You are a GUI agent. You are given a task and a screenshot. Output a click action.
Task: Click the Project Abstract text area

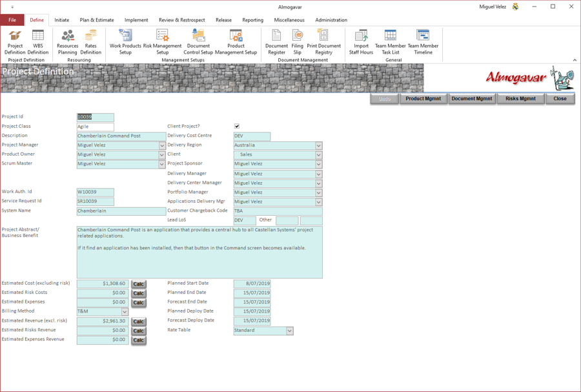coord(199,253)
